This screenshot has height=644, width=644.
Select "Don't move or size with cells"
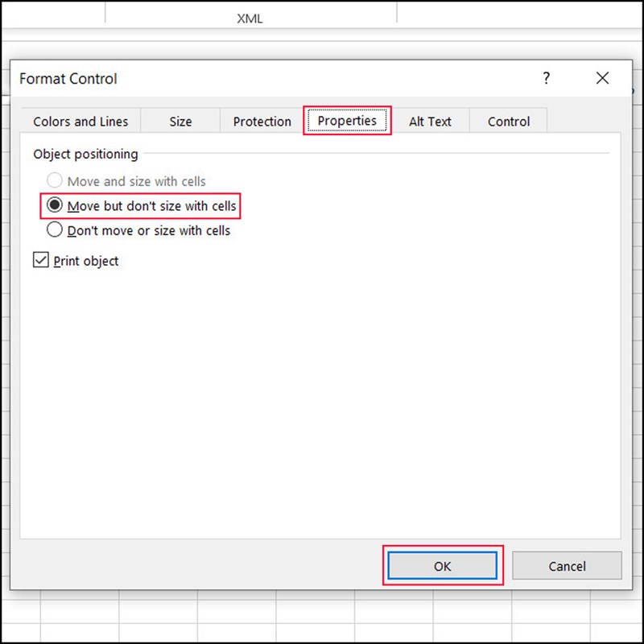pyautogui.click(x=54, y=229)
